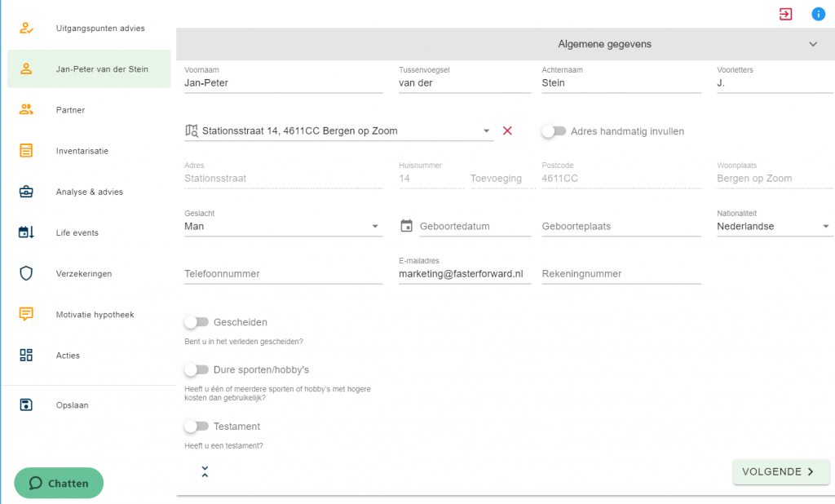835x504 pixels.
Task: Click the Achternaam input field
Action: 621,83
